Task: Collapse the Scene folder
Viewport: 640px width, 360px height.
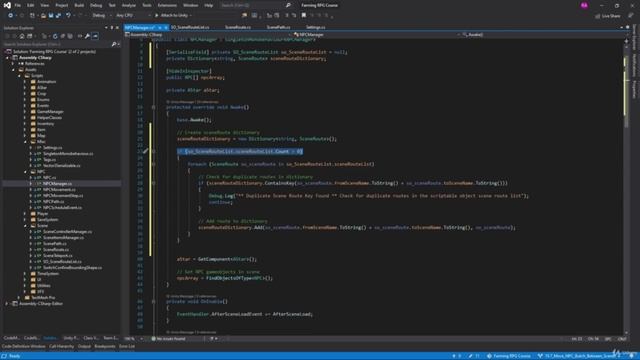Action: pyautogui.click(x=25, y=226)
